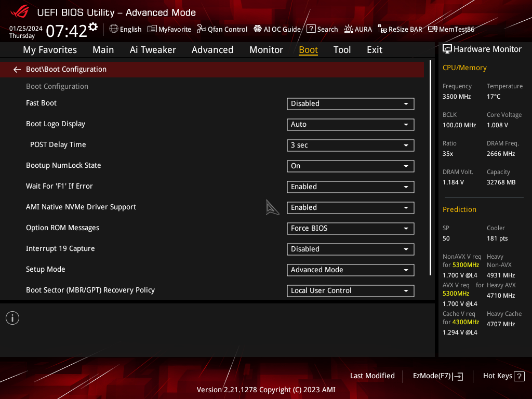Image resolution: width=532 pixels, height=399 pixels.
Task: Switch to EzMode with the F7 button
Action: pos(437,376)
